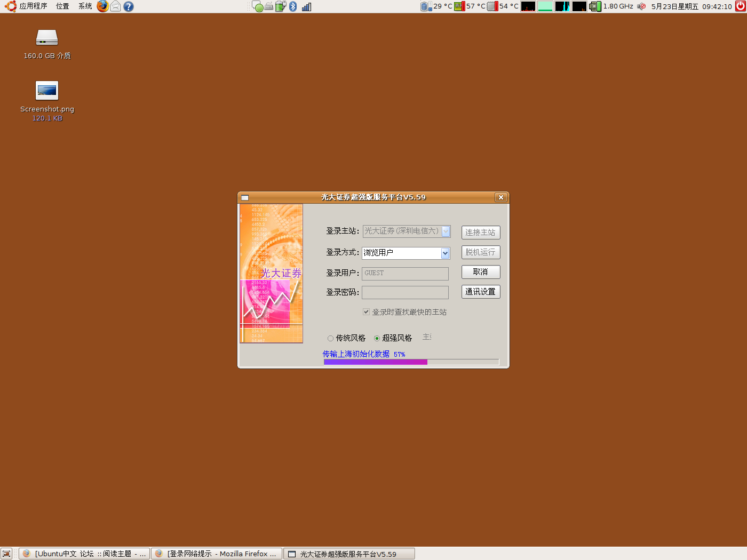Viewport: 747px width, 560px height.
Task: Open the cyan network monitor graph
Action: [562, 6]
